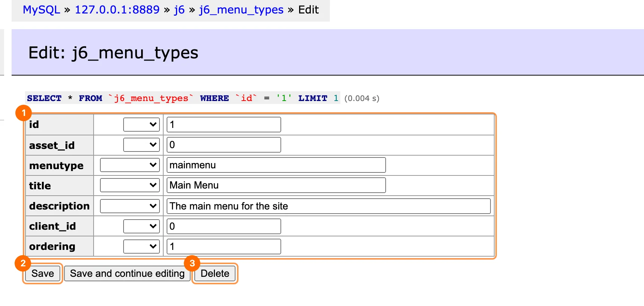Screen dimensions: 644x306
Task: Click the 'title' field label
Action: (x=40, y=186)
